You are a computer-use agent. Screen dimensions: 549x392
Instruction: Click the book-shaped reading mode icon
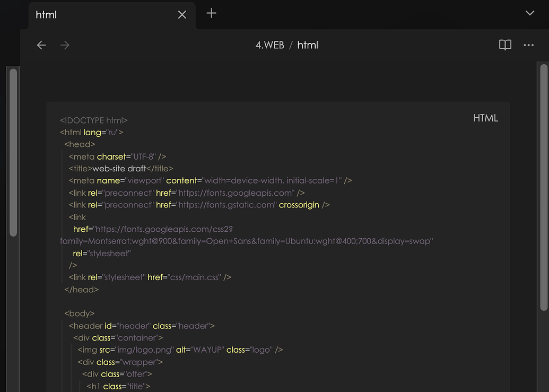click(x=504, y=45)
